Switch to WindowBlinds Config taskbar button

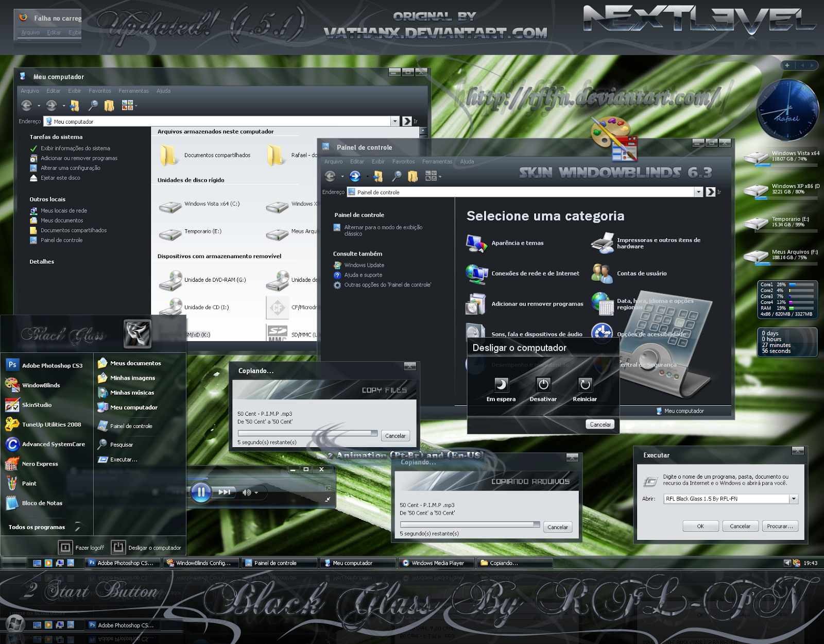tap(201, 563)
